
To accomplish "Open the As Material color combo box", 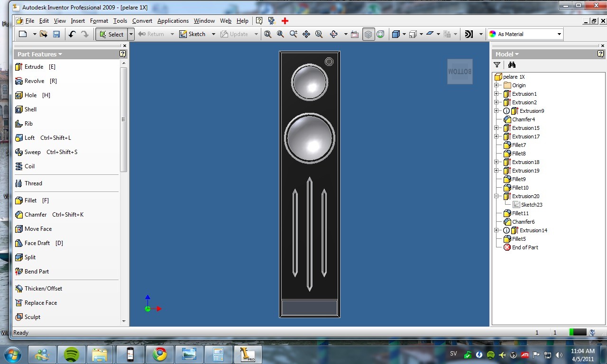I will tap(525, 34).
